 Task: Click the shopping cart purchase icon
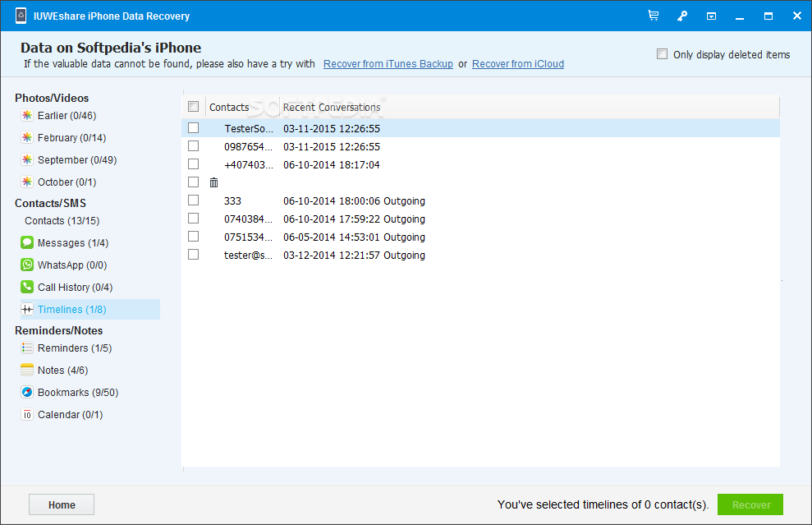point(654,16)
